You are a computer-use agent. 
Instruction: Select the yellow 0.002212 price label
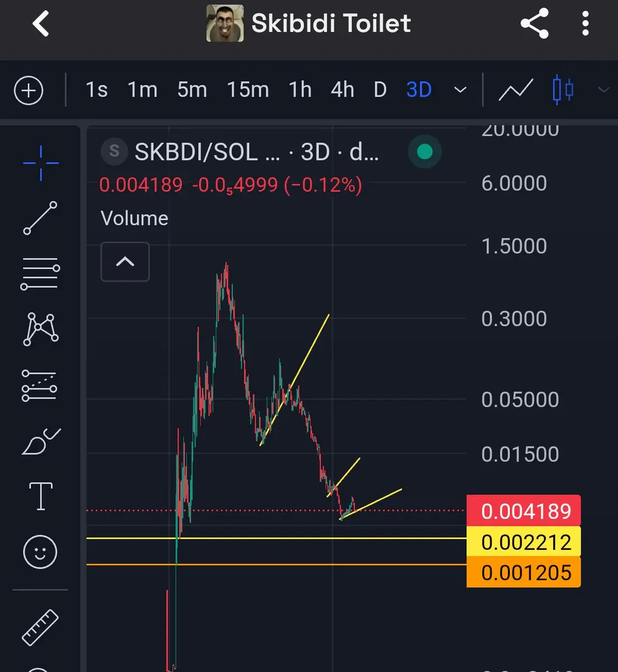pyautogui.click(x=523, y=542)
